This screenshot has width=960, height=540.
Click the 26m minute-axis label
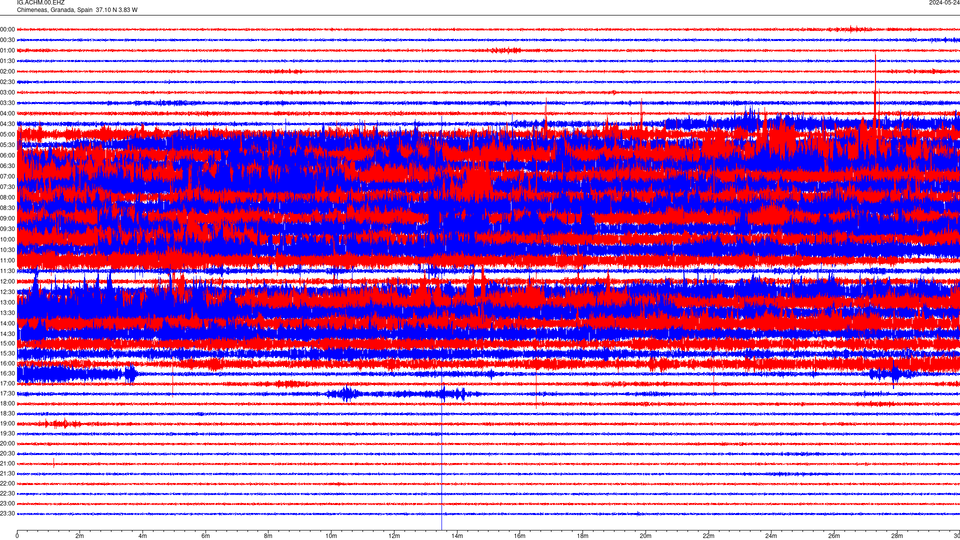[x=834, y=536]
